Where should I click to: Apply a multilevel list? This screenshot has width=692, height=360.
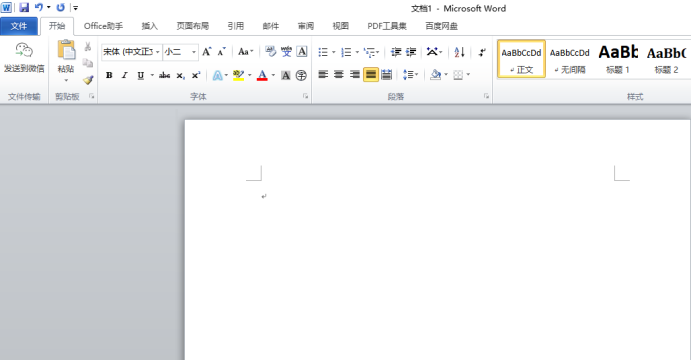[369, 52]
